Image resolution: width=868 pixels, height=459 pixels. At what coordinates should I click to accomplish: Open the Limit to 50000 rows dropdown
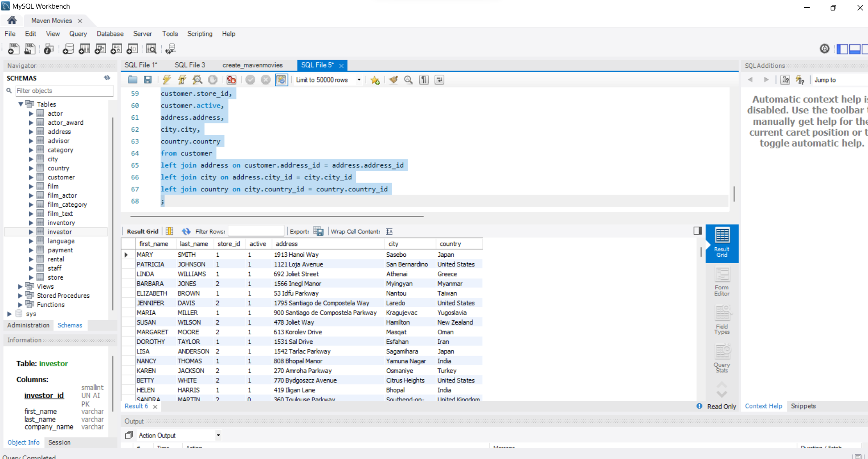pyautogui.click(x=359, y=80)
